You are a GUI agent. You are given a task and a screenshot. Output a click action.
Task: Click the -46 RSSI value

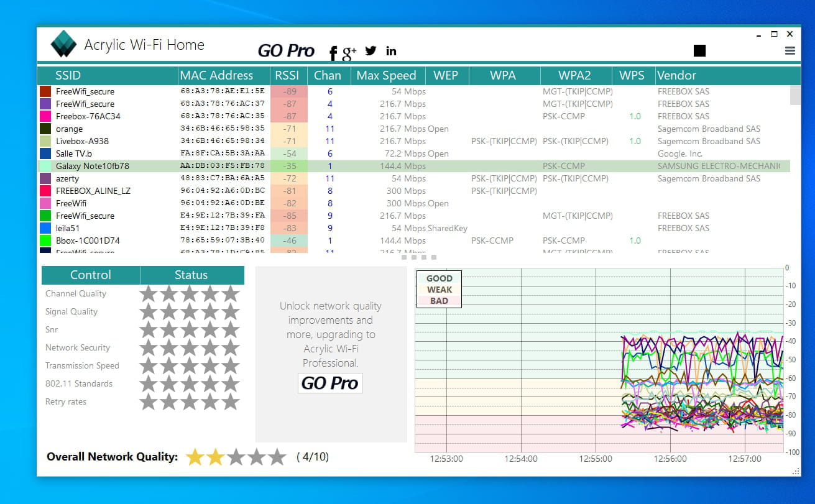coord(289,241)
